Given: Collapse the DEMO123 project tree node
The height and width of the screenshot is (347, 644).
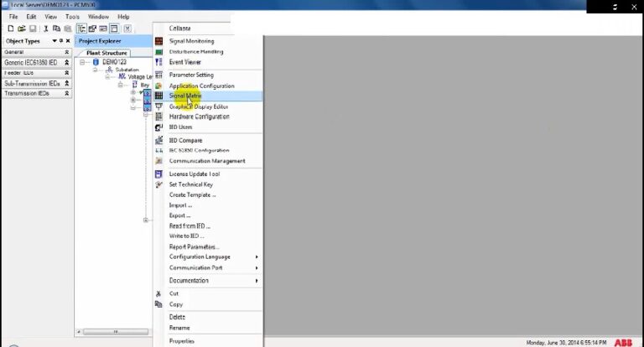Looking at the screenshot, I should (x=84, y=62).
